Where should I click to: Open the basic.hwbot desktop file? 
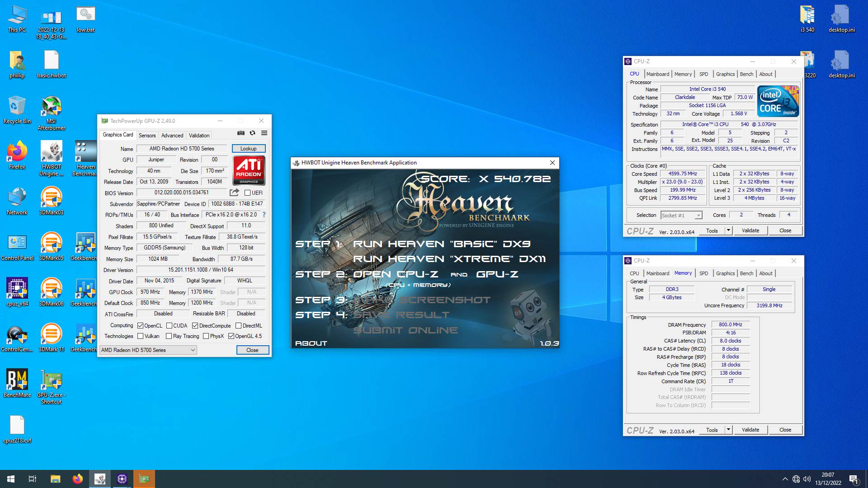pos(51,64)
